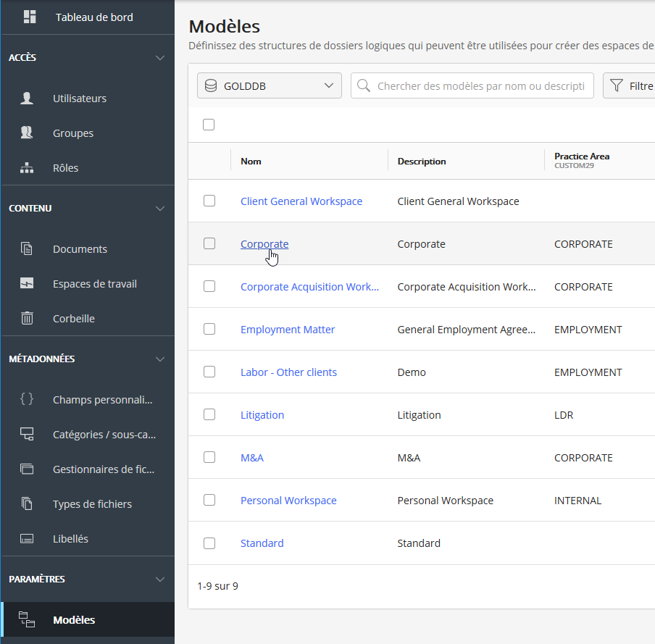Click the Tableau de bord dashboard icon

coord(30,17)
